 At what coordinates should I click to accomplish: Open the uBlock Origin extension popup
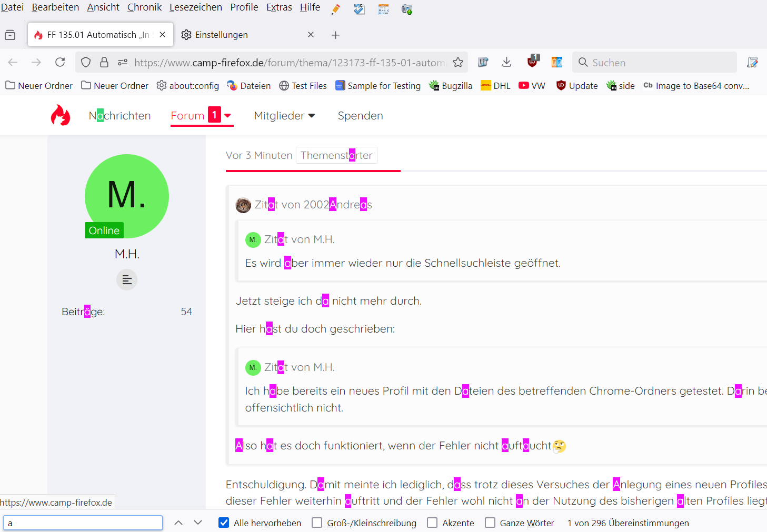(x=533, y=61)
